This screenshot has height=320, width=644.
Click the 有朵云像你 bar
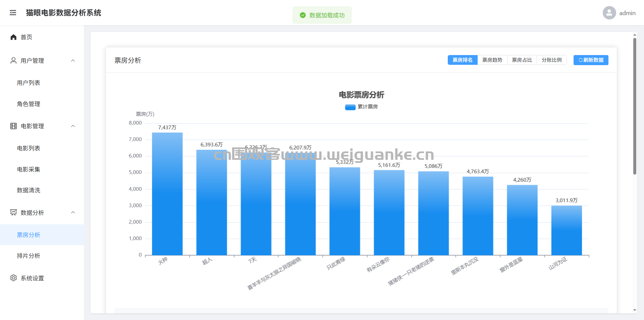[x=389, y=213]
